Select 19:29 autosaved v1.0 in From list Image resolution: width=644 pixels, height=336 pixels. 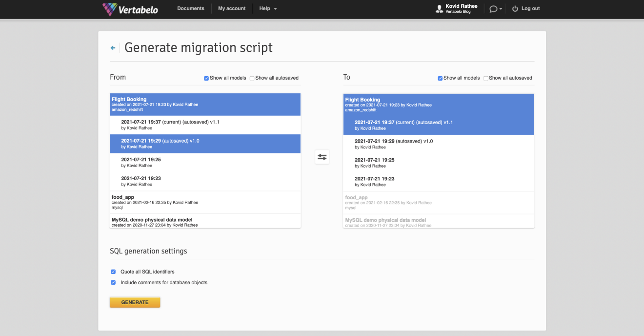click(205, 144)
